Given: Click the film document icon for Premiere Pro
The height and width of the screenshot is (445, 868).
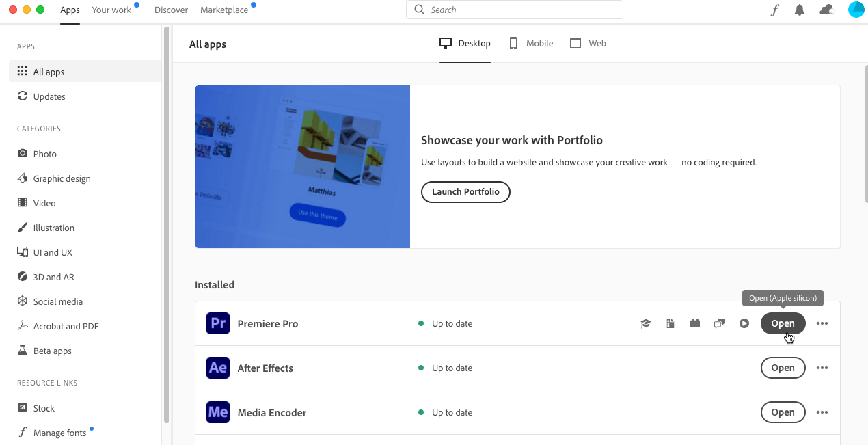Looking at the screenshot, I should click(x=670, y=324).
